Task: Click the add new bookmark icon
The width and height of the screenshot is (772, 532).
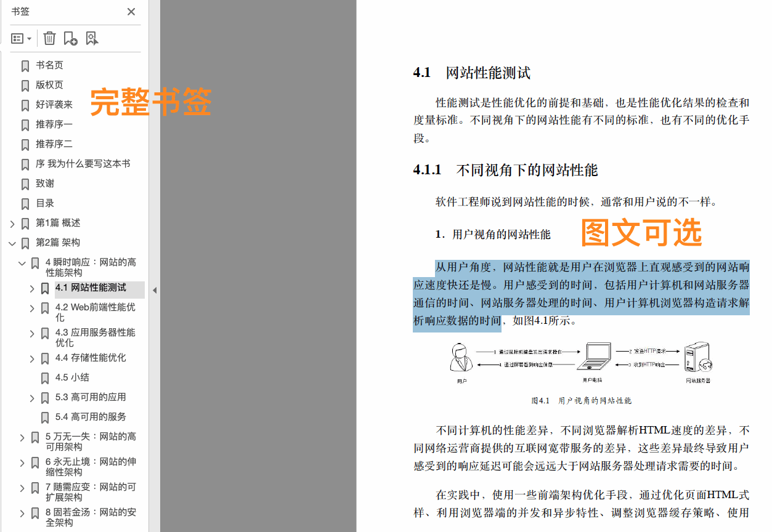Action: click(70, 38)
